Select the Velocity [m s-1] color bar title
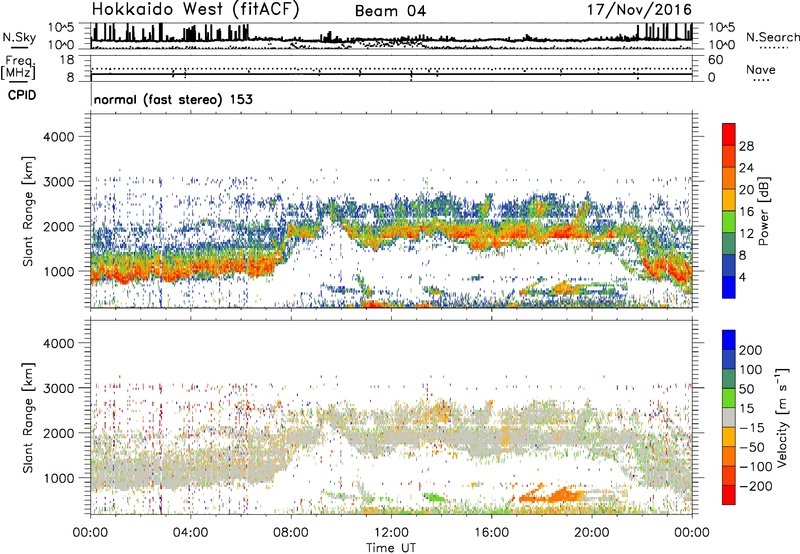 [782, 417]
